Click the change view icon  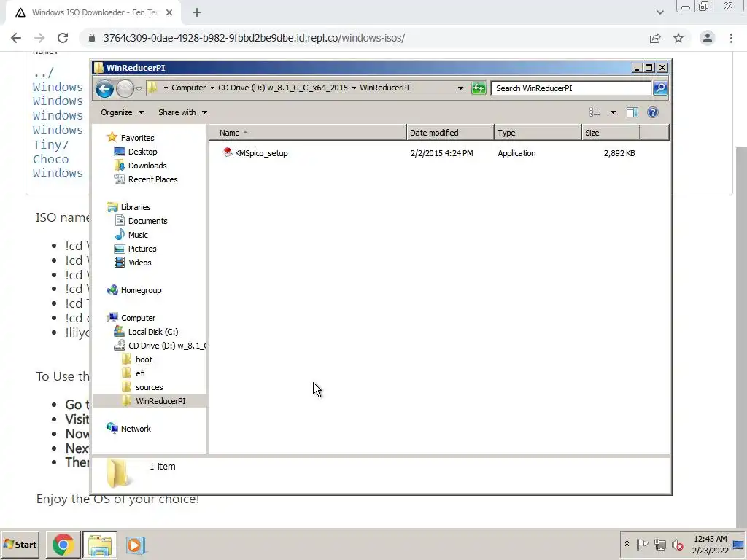pyautogui.click(x=595, y=112)
